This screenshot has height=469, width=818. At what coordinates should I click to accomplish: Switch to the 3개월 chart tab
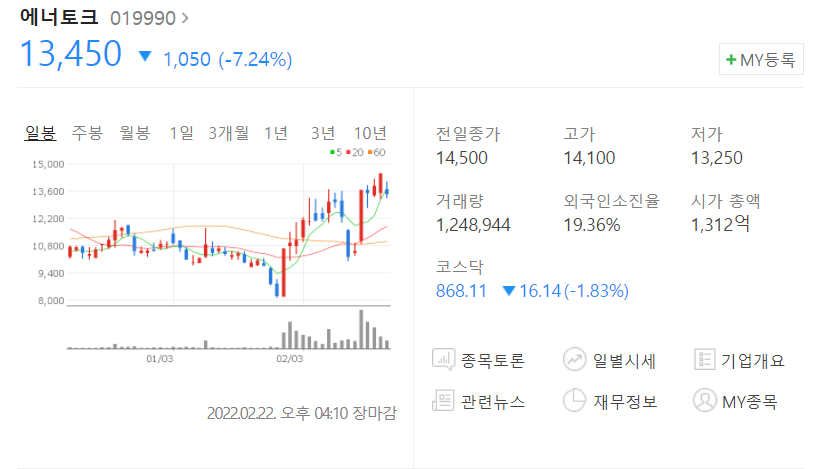click(228, 133)
